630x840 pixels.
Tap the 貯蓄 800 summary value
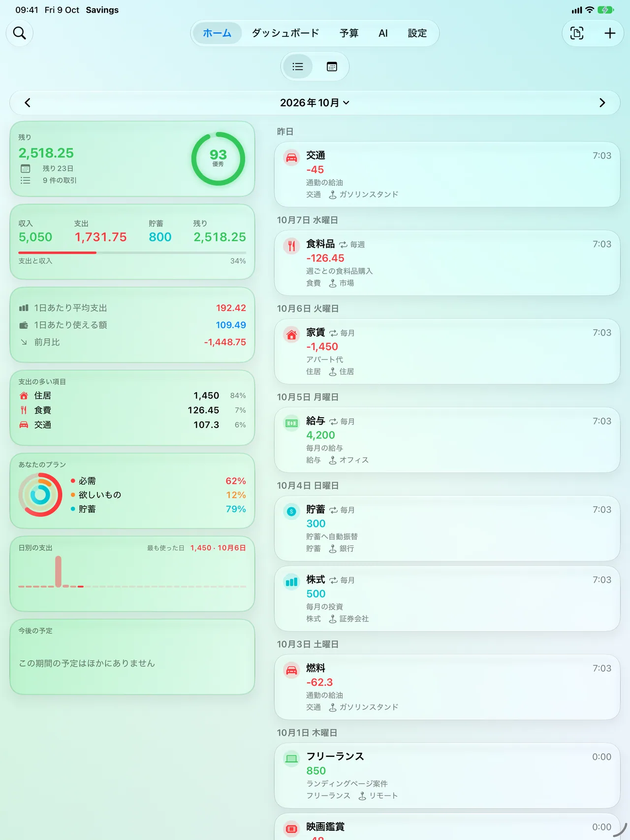click(x=160, y=237)
